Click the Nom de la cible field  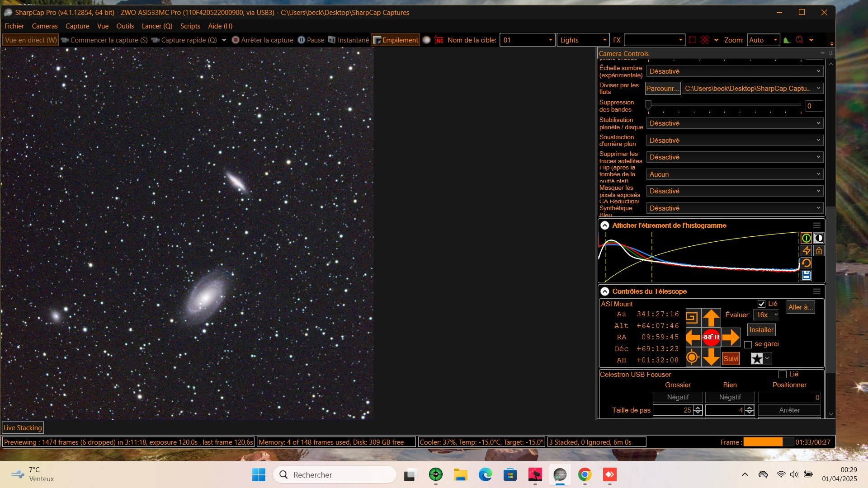click(x=527, y=40)
